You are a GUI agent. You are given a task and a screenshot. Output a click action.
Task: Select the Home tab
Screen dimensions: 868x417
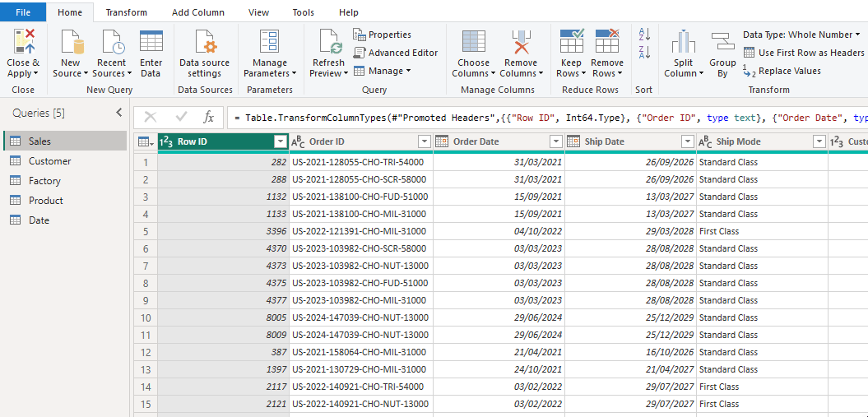[70, 12]
